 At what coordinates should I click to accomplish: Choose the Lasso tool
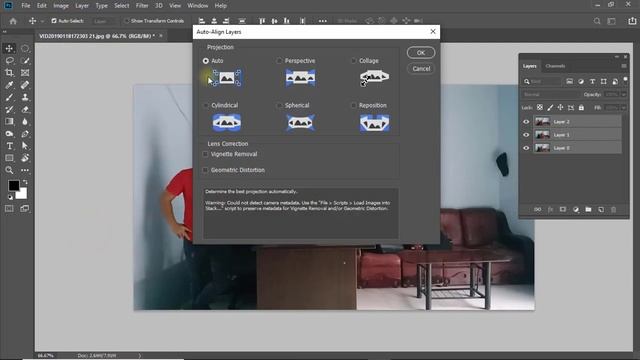(9, 61)
